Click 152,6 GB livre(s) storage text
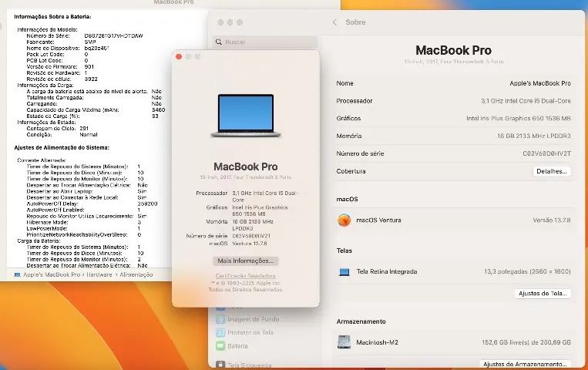588x370 pixels. pyautogui.click(x=526, y=342)
